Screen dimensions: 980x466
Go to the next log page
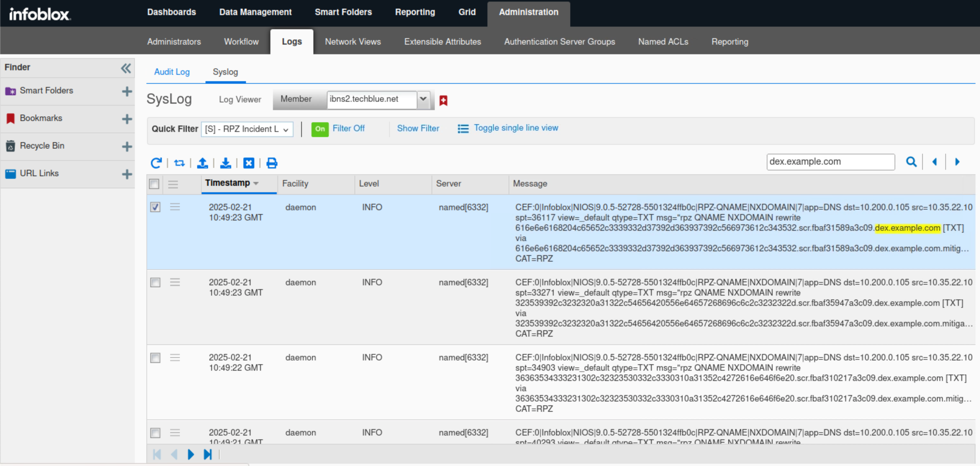click(191, 454)
